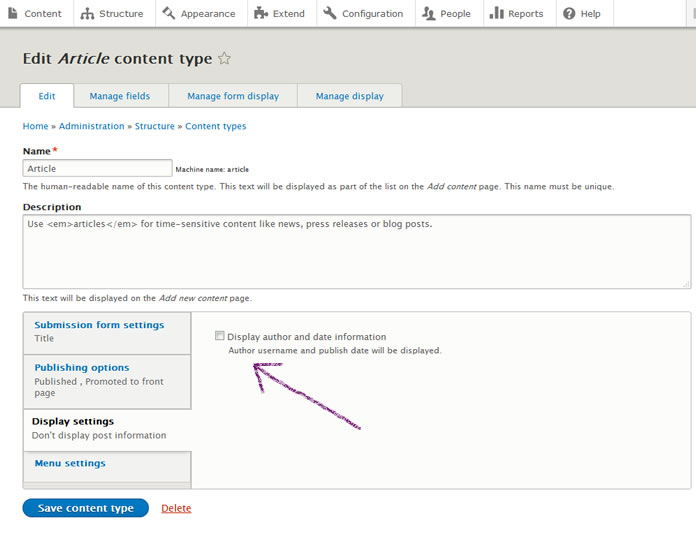Open the Manage form display tab

pos(233,96)
